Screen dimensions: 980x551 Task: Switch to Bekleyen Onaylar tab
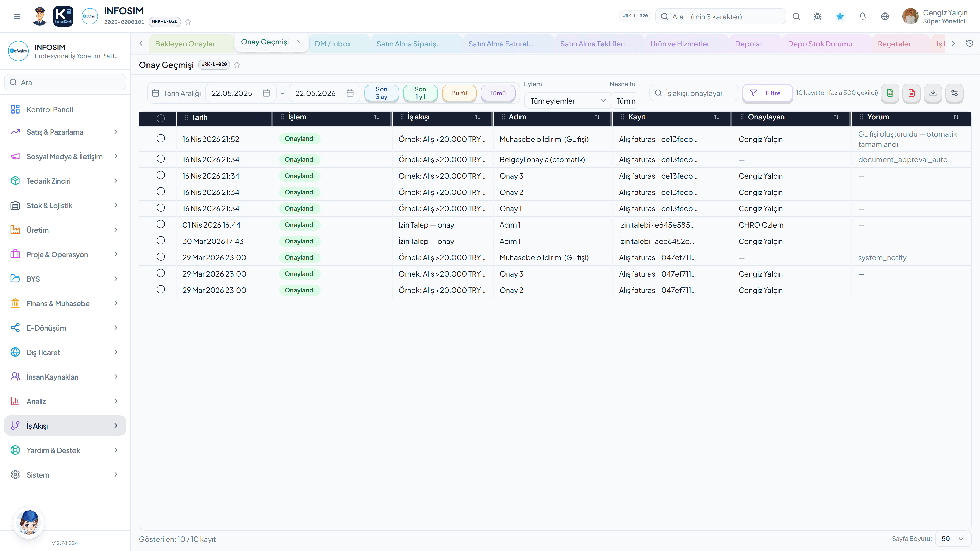click(185, 44)
